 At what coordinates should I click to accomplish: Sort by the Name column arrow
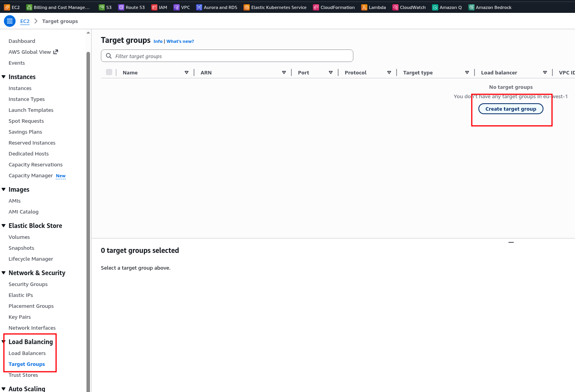click(x=187, y=72)
